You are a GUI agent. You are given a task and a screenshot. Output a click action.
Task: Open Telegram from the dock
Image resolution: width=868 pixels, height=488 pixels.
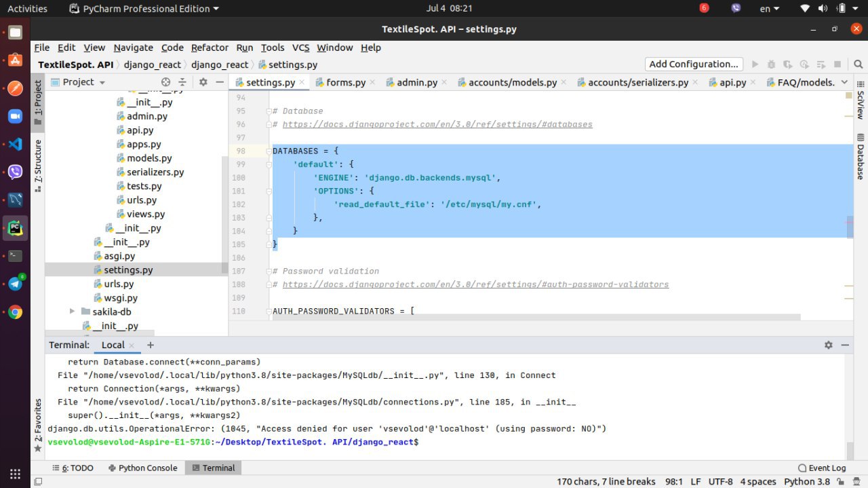tap(15, 284)
